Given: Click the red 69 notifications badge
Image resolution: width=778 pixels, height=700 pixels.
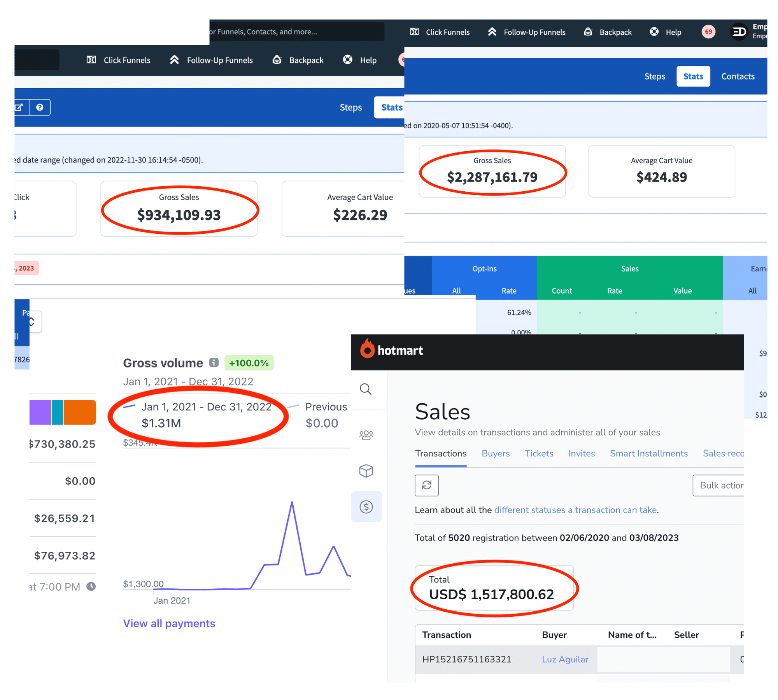Looking at the screenshot, I should pos(708,32).
